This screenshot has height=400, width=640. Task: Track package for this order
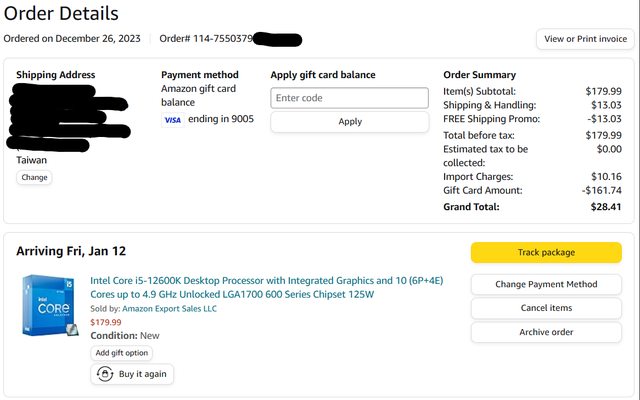547,252
